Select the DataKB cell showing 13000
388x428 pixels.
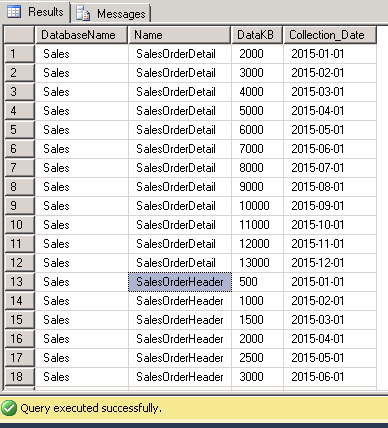[x=257, y=263]
